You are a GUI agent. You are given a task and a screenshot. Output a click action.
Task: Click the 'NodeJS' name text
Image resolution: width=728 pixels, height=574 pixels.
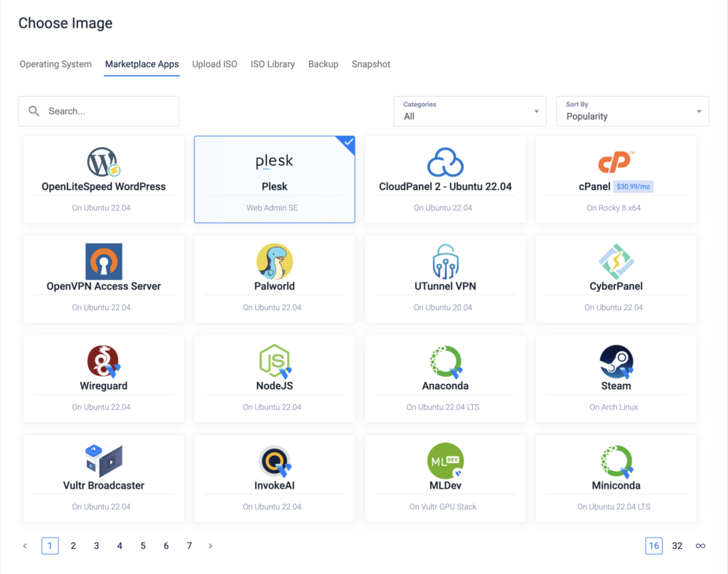(274, 386)
